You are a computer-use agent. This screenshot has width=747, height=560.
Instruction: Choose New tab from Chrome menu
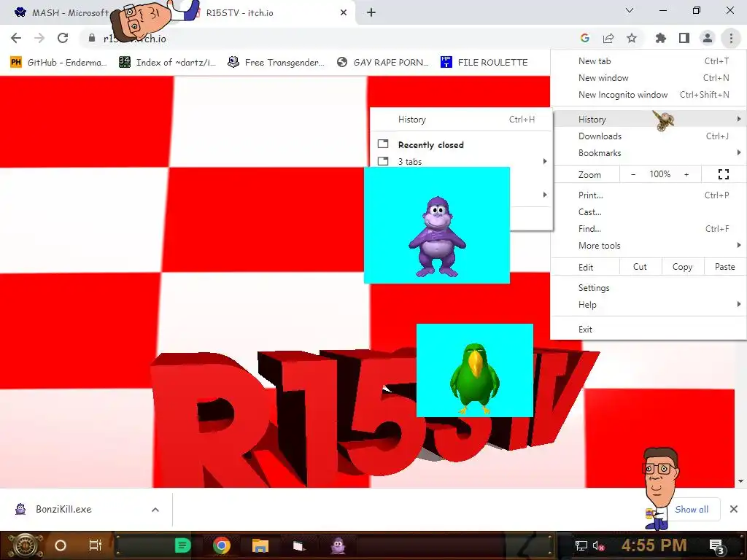[649, 61]
